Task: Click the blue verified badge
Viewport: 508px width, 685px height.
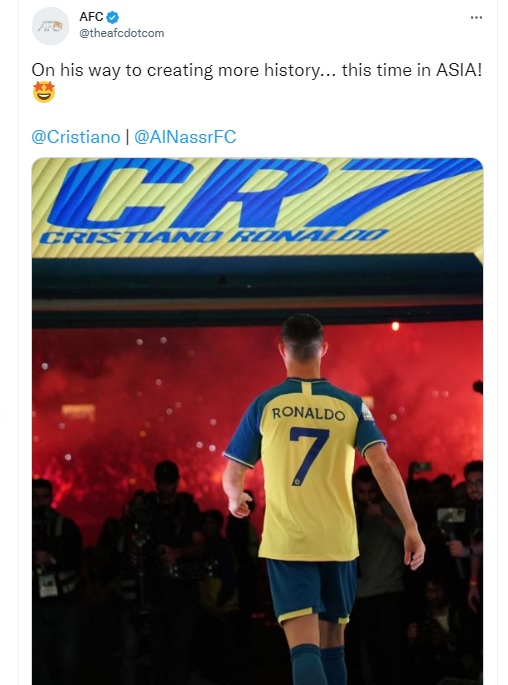Action: [113, 17]
